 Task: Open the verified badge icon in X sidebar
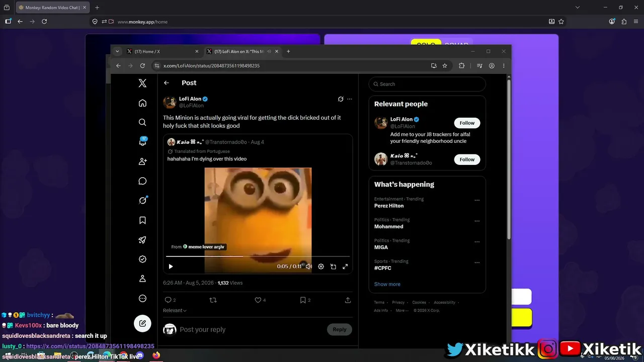point(142,259)
